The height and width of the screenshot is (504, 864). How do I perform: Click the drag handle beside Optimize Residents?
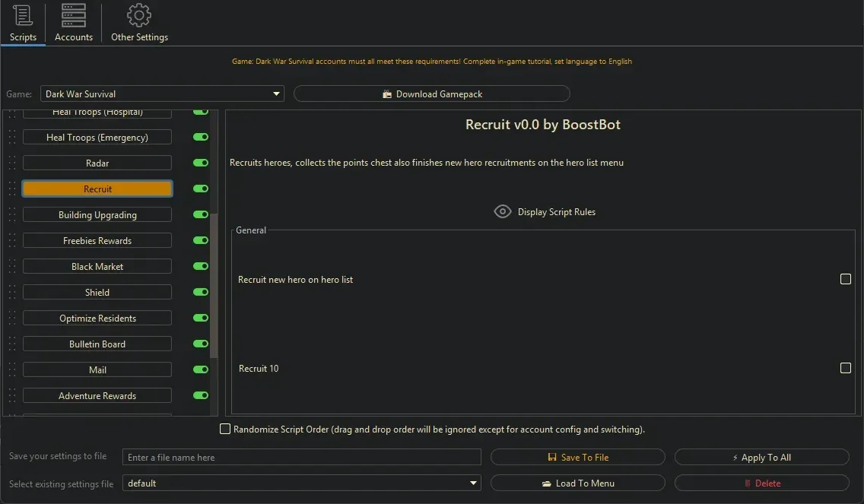(12, 319)
